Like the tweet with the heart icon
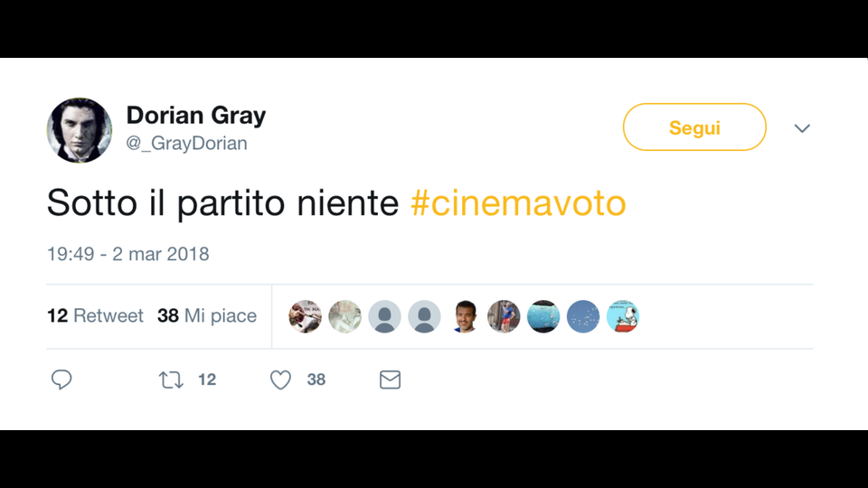 click(280, 380)
